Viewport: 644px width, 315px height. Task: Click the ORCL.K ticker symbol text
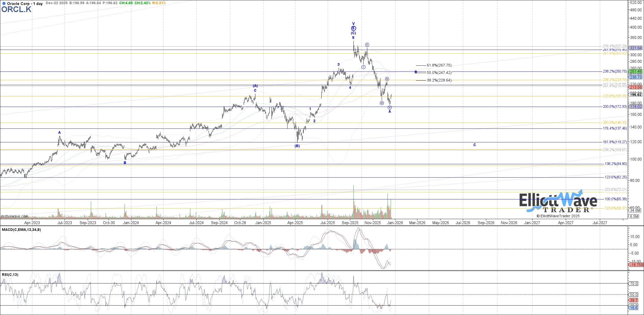(x=16, y=9)
